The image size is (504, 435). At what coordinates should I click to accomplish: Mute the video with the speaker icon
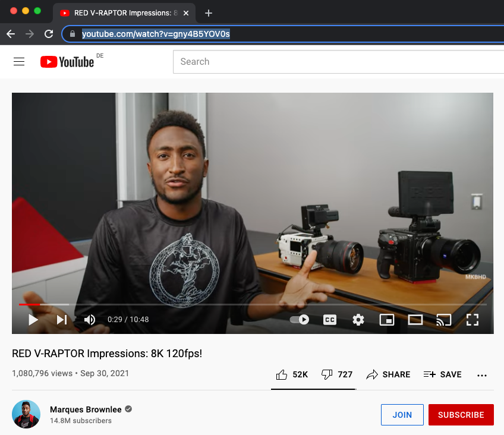pos(90,320)
